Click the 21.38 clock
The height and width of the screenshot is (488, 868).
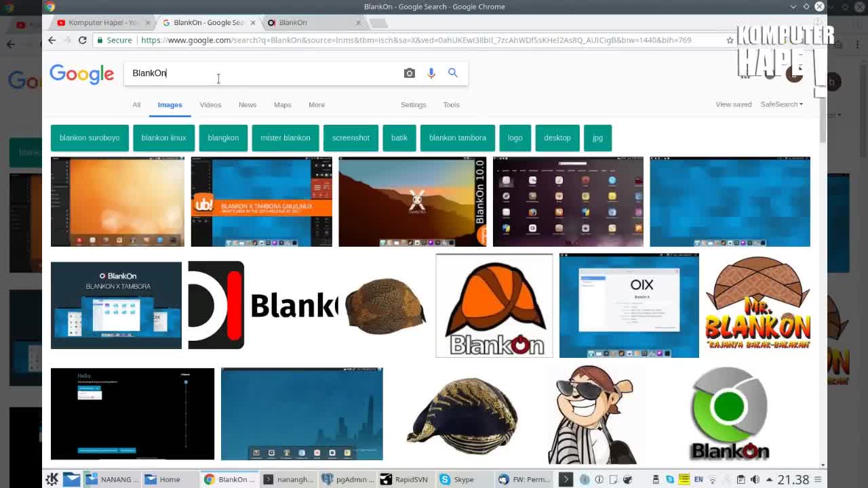(793, 480)
